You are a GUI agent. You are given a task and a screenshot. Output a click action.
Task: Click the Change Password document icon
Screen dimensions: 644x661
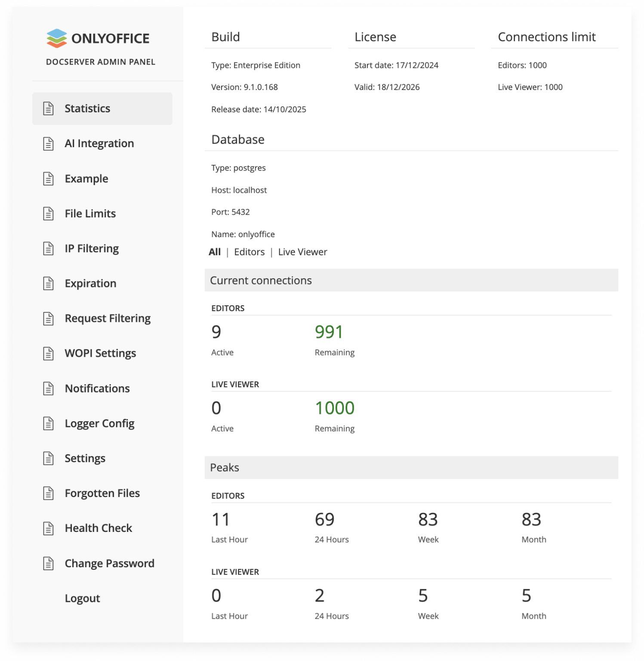coord(48,563)
